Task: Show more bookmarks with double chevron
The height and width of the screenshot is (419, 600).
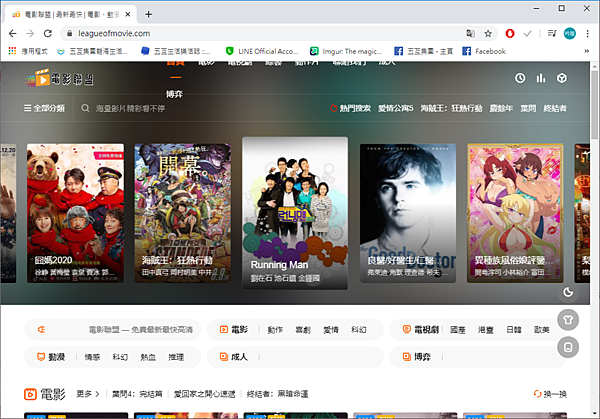Action: coord(587,51)
